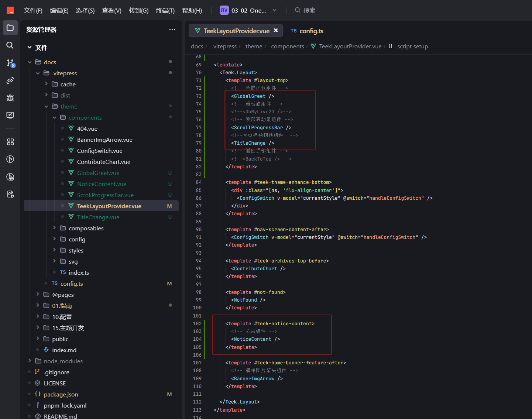Click the code-settings icon at the bottom of the activity bar
This screenshot has width=532, height=419.
click(10, 194)
